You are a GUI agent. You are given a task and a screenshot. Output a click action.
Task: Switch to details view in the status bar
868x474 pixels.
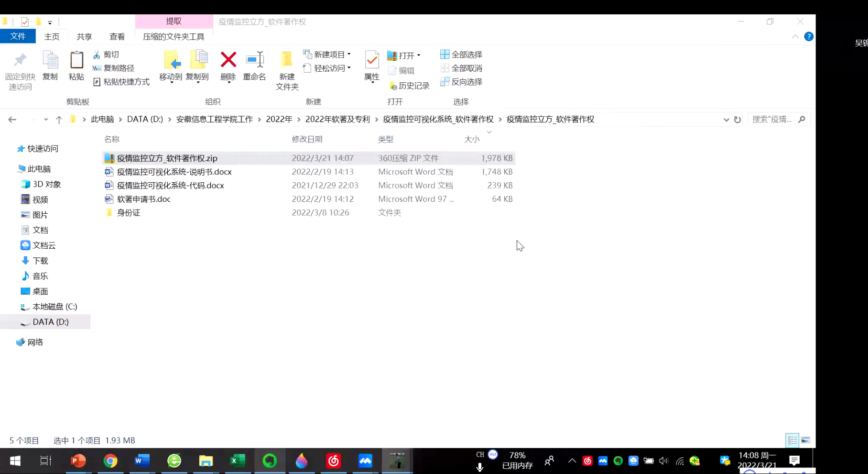click(x=792, y=440)
